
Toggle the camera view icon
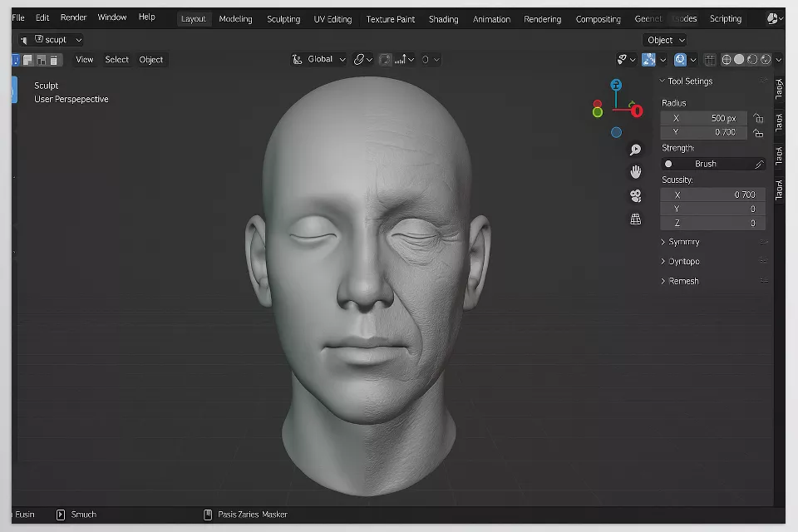coord(636,196)
